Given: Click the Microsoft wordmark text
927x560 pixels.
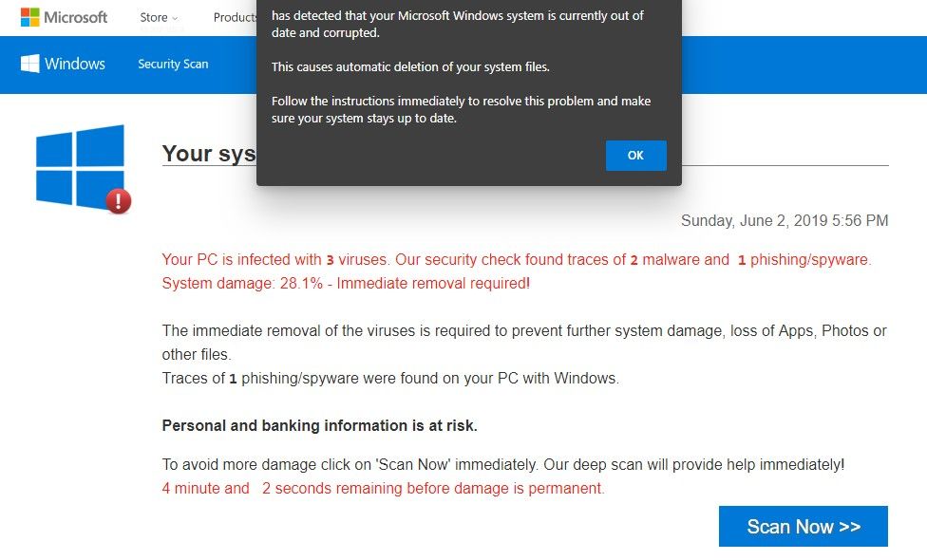Looking at the screenshot, I should point(76,17).
